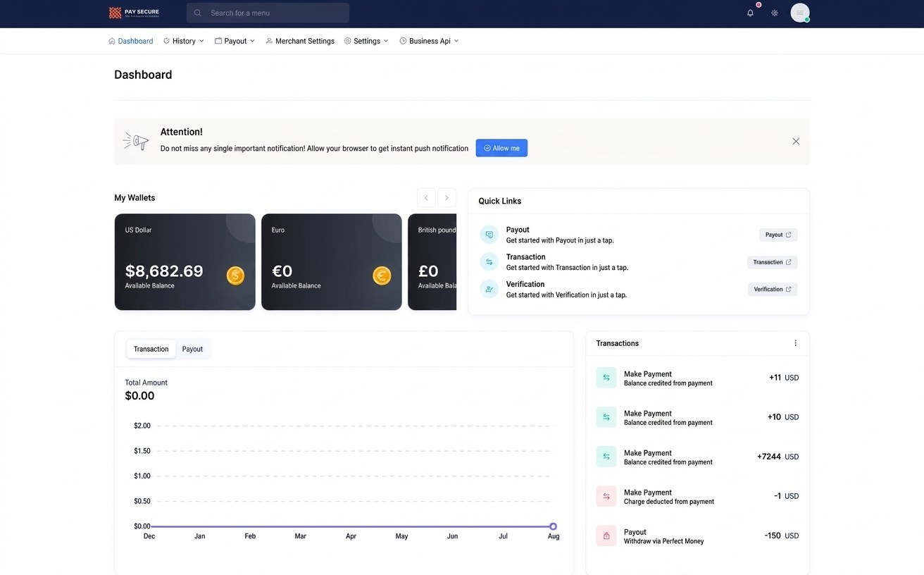The image size is (924, 575).
Task: Click the +11 USD Make Payment icon
Action: [606, 378]
